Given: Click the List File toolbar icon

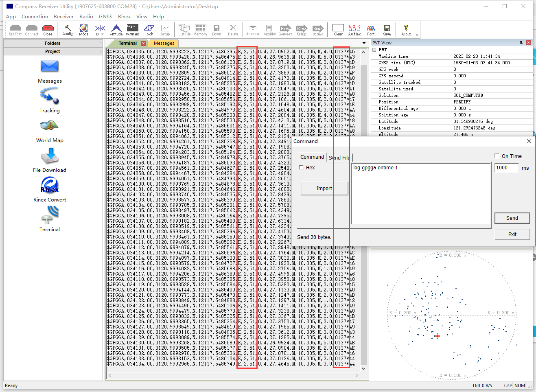Looking at the screenshot, I should point(184,30).
